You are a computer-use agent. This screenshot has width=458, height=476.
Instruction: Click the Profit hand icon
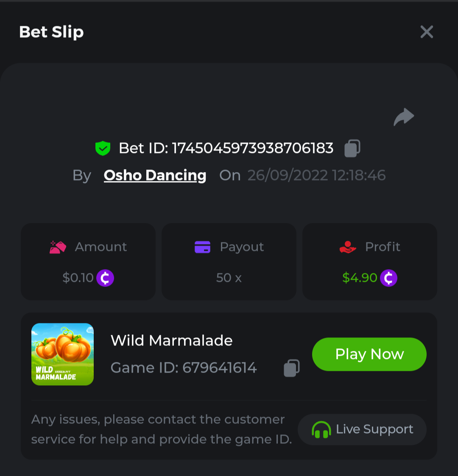tap(348, 247)
